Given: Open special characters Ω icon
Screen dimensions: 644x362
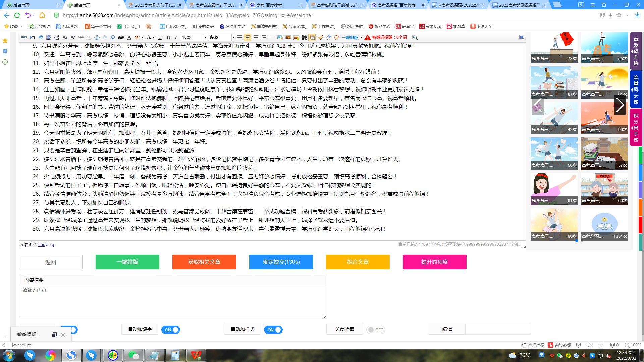Looking at the screenshot, I should (113, 37).
